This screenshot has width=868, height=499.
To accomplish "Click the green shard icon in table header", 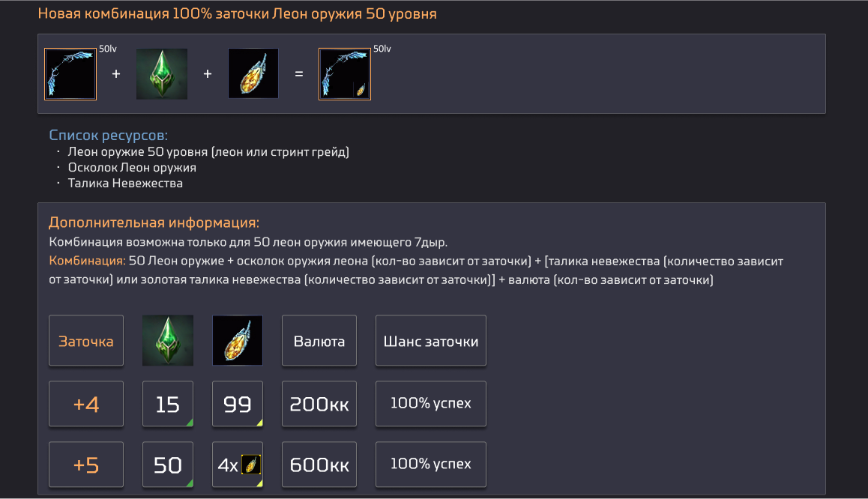I will click(x=168, y=341).
